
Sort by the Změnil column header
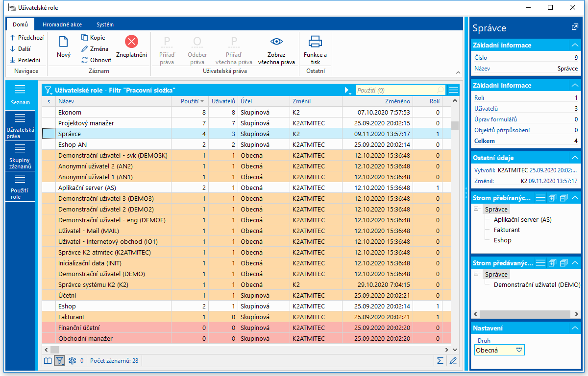tap(316, 101)
